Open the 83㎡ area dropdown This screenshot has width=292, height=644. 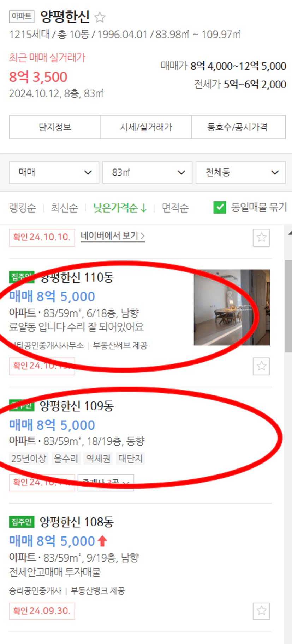pos(147,172)
